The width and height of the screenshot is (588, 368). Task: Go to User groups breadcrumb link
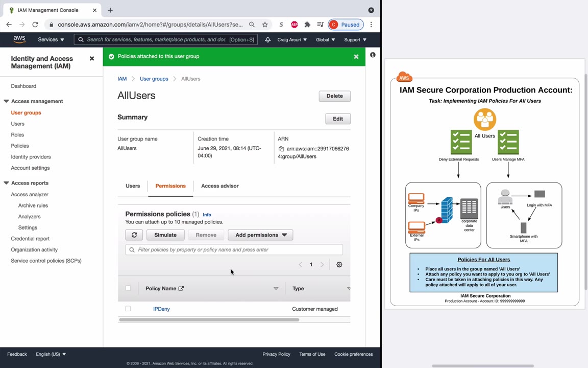(x=154, y=79)
